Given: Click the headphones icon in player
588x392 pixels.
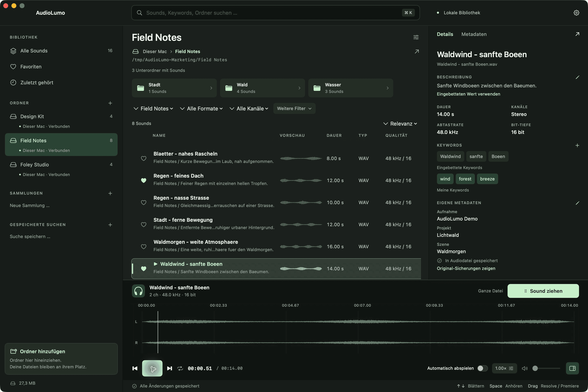Looking at the screenshot, I should point(138,291).
